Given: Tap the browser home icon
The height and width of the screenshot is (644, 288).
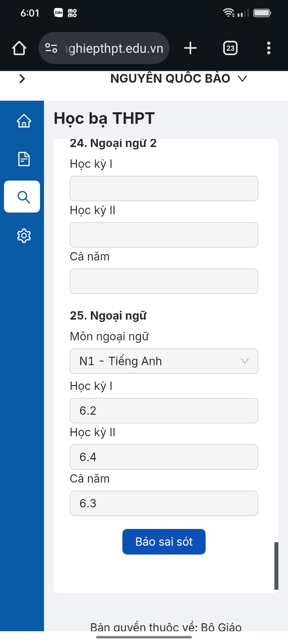Looking at the screenshot, I should point(19,48).
